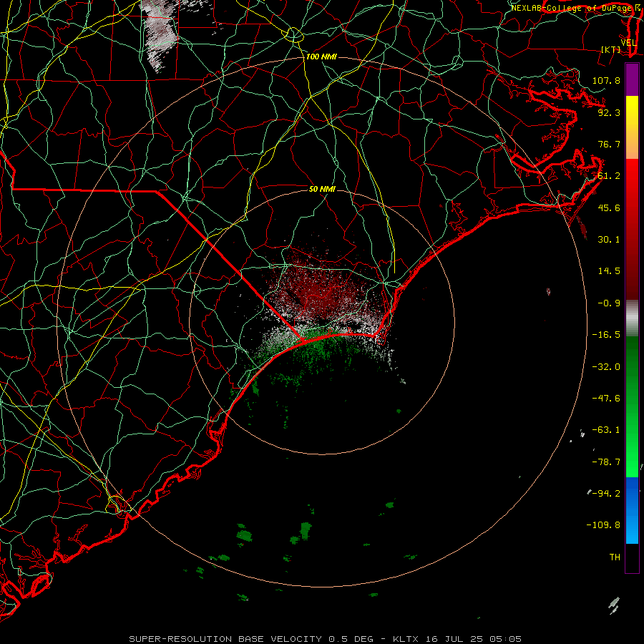Viewport: 644px width, 644px height.
Task: Select the 61.2 velocity scale value
Action: (x=609, y=176)
